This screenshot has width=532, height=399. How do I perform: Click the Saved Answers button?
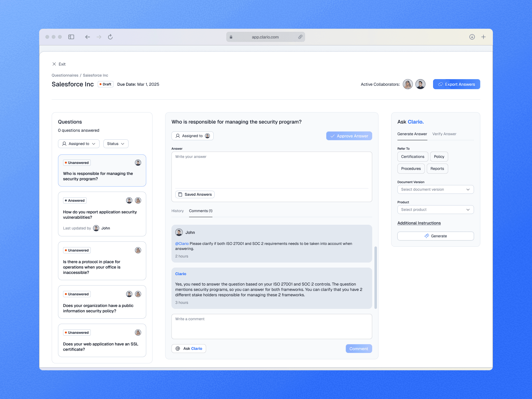coord(195,194)
